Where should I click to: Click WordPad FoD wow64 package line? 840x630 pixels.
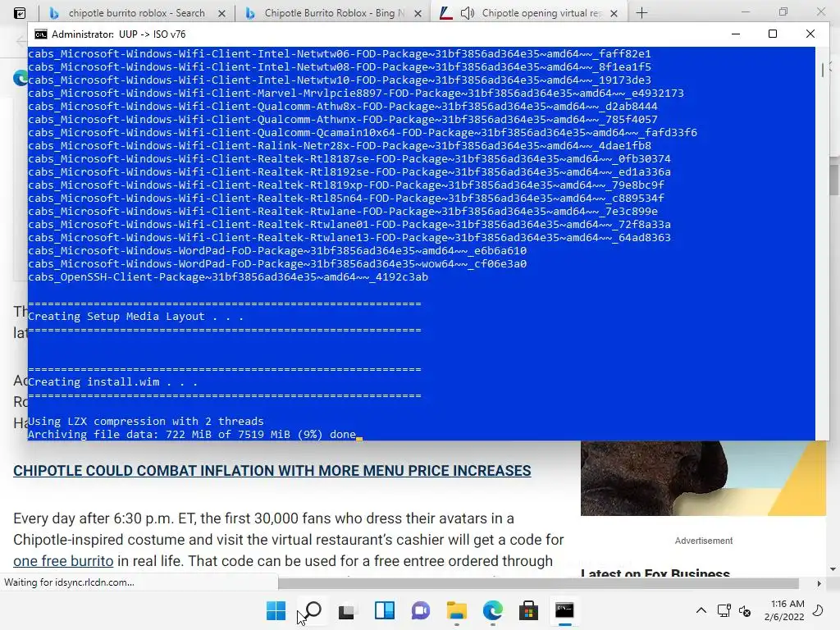pos(277,263)
